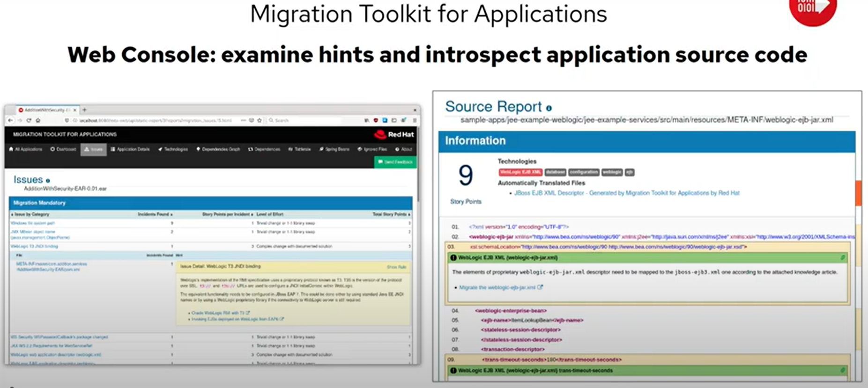Screen dimensions: 868x388
Task: Click the WebLogic EJB XML red tag
Action: pyautogui.click(x=520, y=172)
